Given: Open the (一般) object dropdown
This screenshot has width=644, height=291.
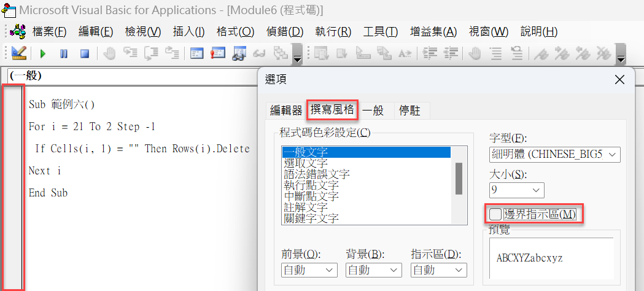Looking at the screenshot, I should tap(133, 76).
